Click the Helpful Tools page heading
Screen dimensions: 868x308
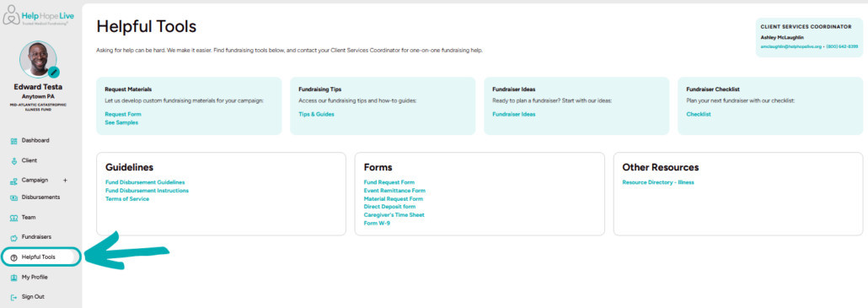click(146, 26)
